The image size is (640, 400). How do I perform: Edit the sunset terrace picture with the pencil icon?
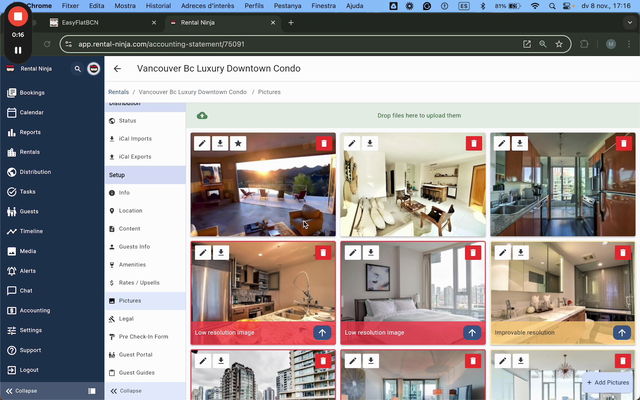point(202,143)
